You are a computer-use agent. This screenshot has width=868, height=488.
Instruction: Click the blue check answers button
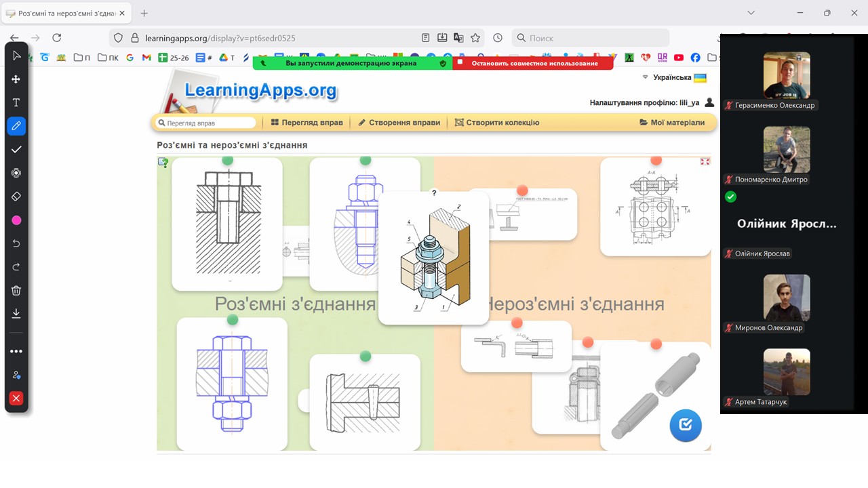(x=685, y=425)
